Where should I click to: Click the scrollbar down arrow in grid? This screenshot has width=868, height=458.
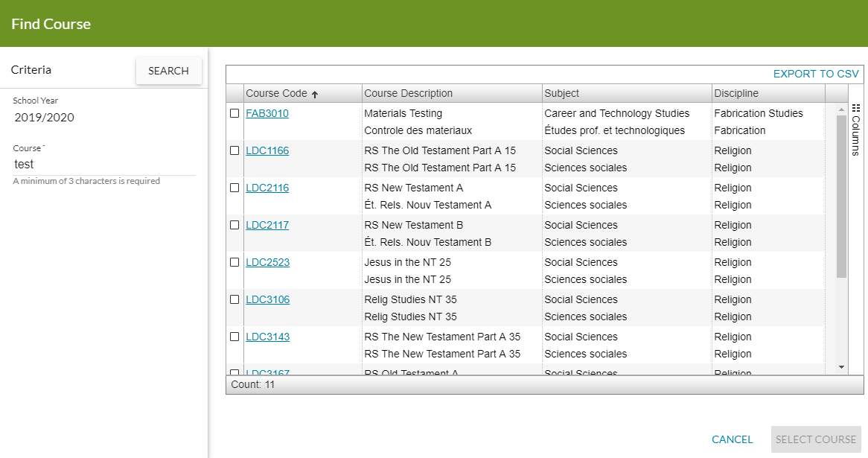[x=841, y=367]
